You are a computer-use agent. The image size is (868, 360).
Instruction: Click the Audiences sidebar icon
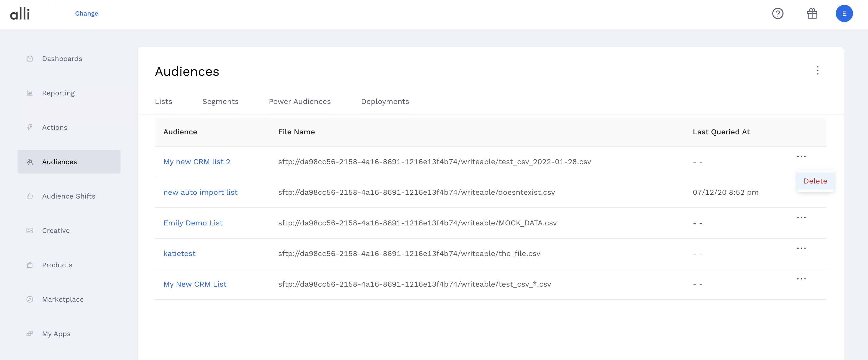(30, 162)
